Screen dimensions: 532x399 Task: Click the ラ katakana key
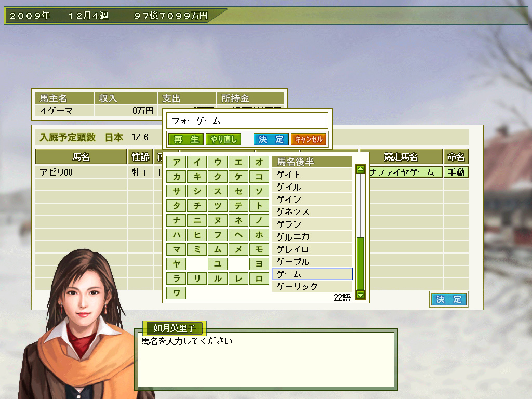177,279
